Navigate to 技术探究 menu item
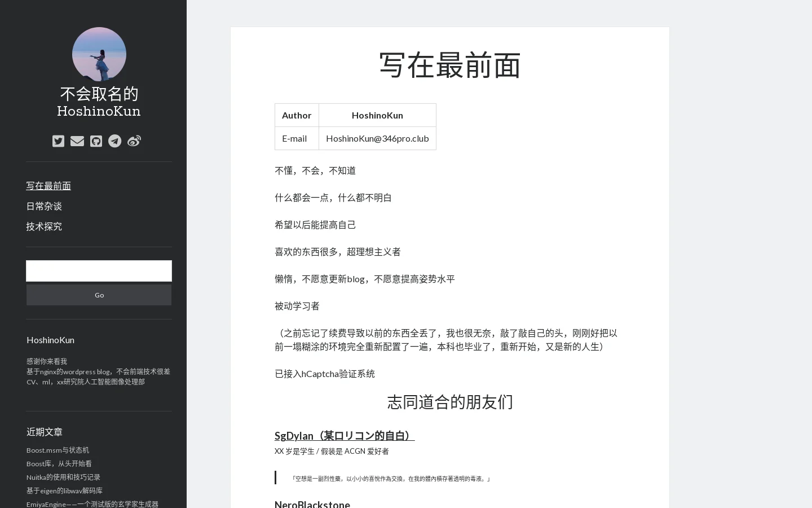 click(x=44, y=226)
